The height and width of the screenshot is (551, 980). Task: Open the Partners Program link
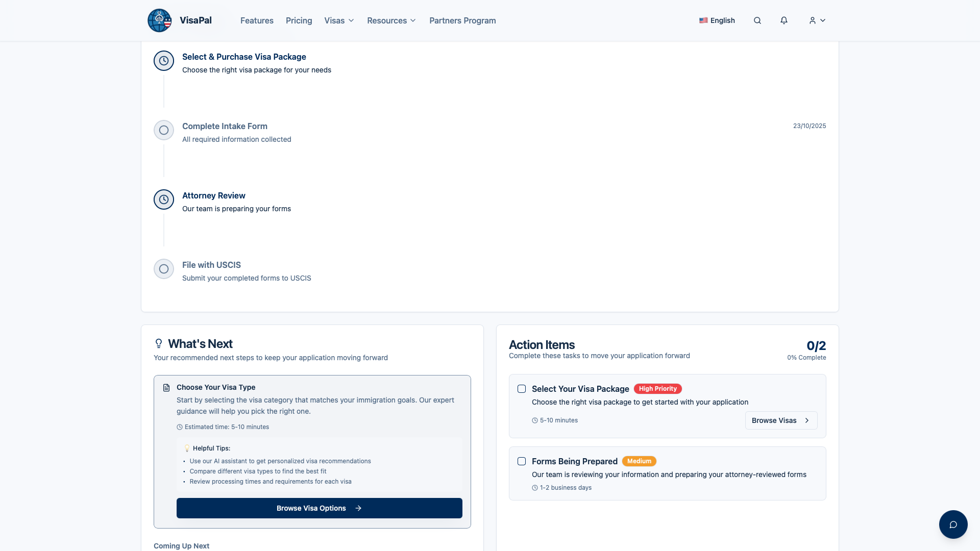[462, 20]
